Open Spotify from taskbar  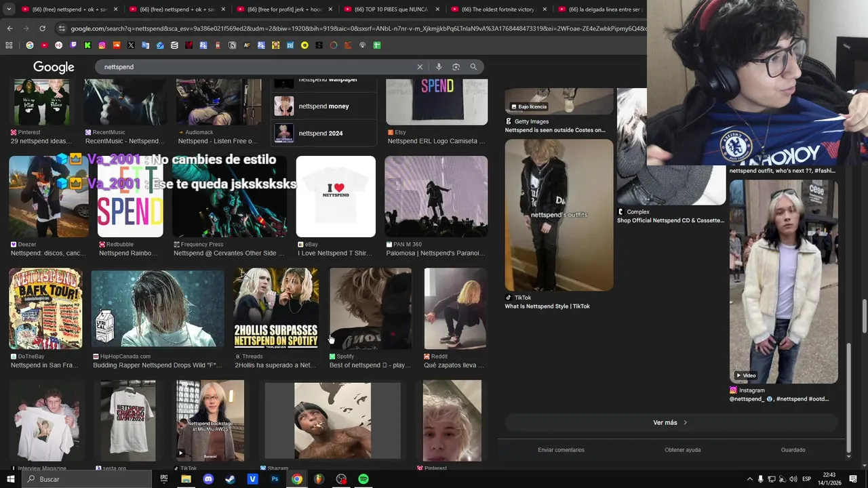(363, 479)
